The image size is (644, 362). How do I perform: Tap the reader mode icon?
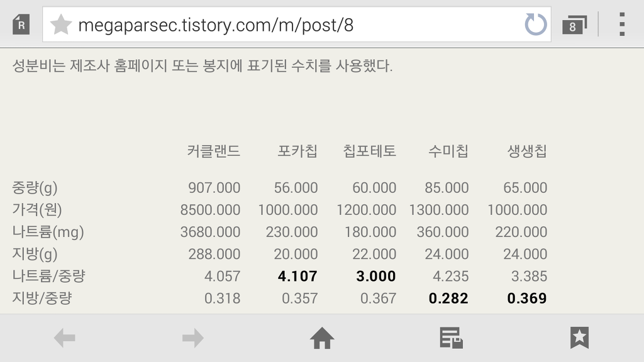coord(21,25)
